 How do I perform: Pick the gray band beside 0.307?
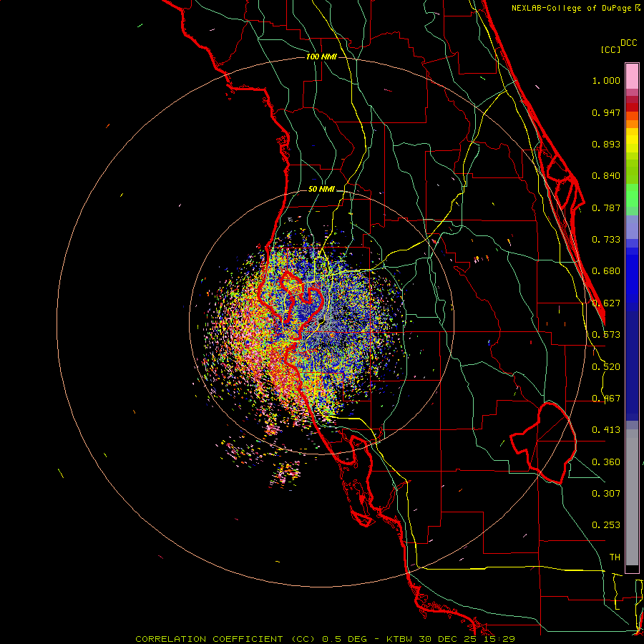pyautogui.click(x=632, y=497)
